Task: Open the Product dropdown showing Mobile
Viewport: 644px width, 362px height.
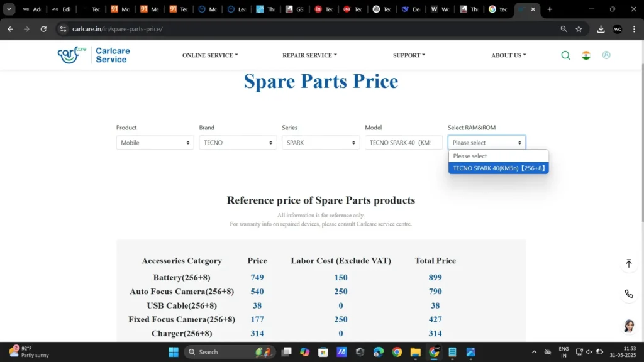Action: [155, 143]
